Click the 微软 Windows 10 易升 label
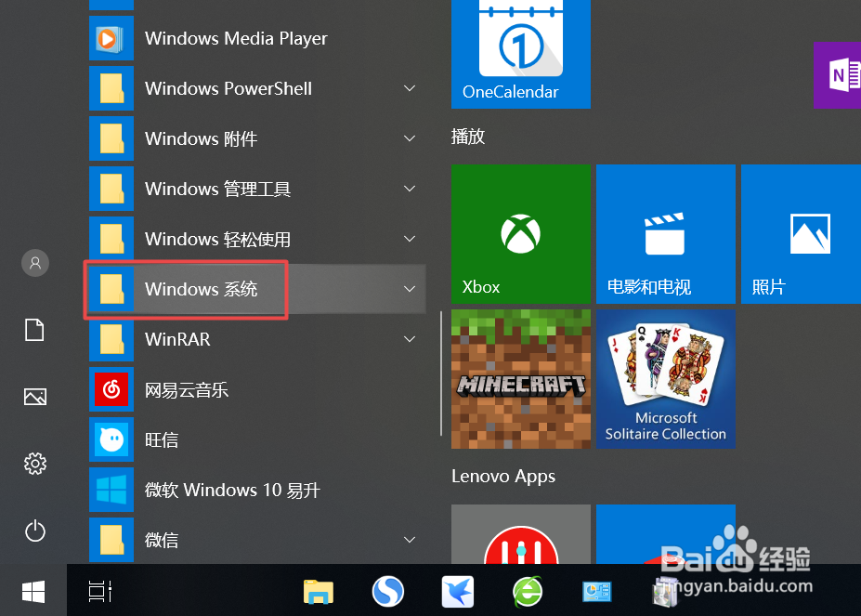The height and width of the screenshot is (616, 861). coord(232,490)
